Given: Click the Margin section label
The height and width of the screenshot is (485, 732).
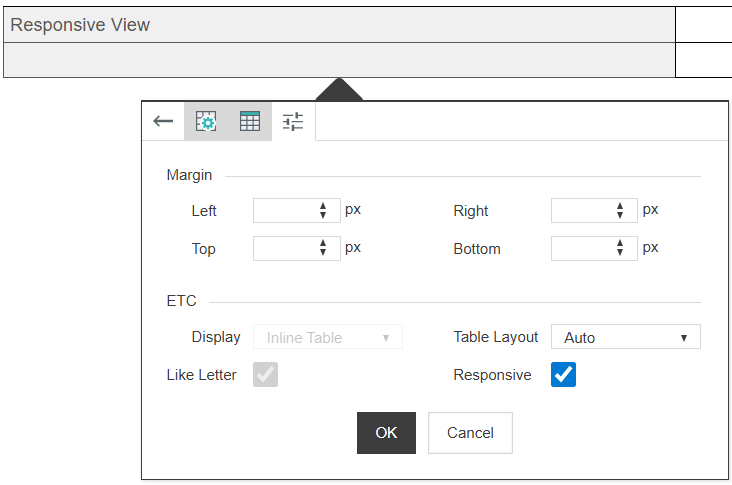Looking at the screenshot, I should click(x=189, y=175).
